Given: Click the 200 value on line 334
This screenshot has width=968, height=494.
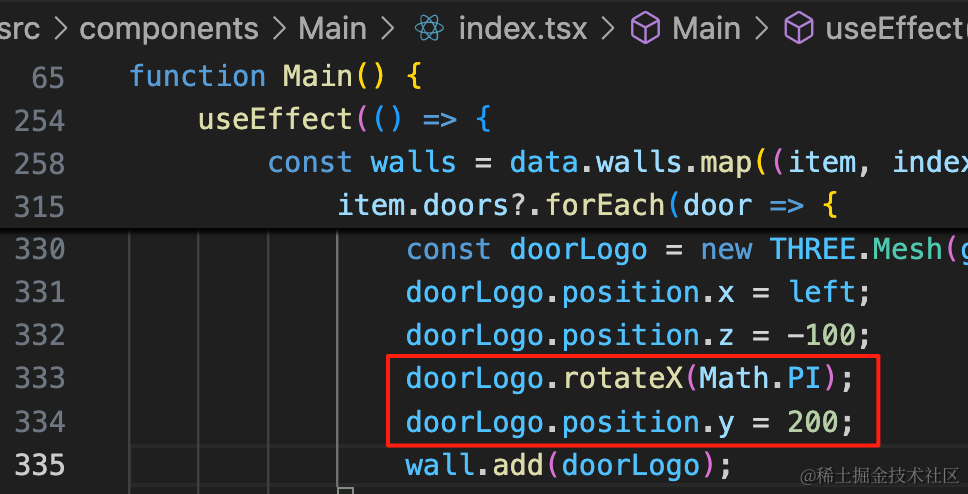Looking at the screenshot, I should [812, 421].
